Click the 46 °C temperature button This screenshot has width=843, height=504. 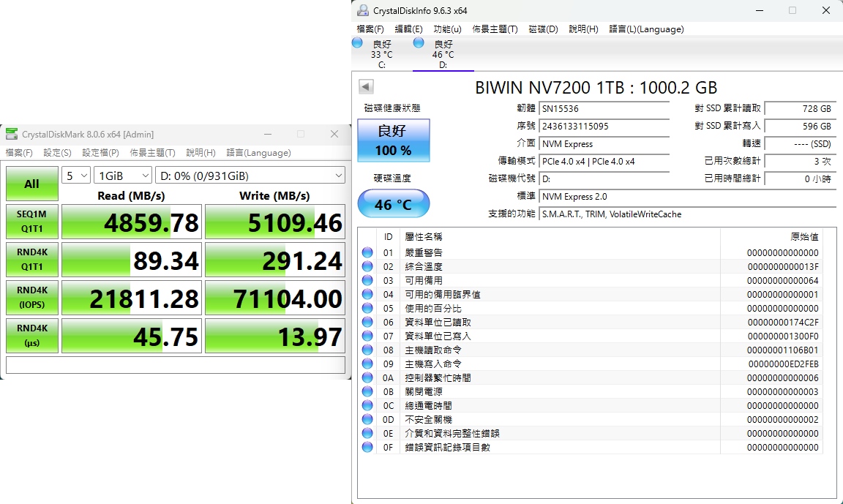pyautogui.click(x=394, y=203)
